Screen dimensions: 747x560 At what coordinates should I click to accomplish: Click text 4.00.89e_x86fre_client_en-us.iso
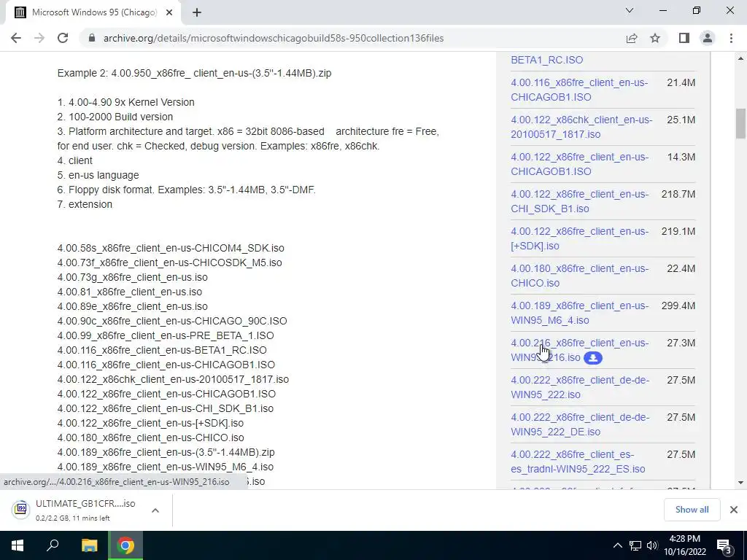[133, 306]
